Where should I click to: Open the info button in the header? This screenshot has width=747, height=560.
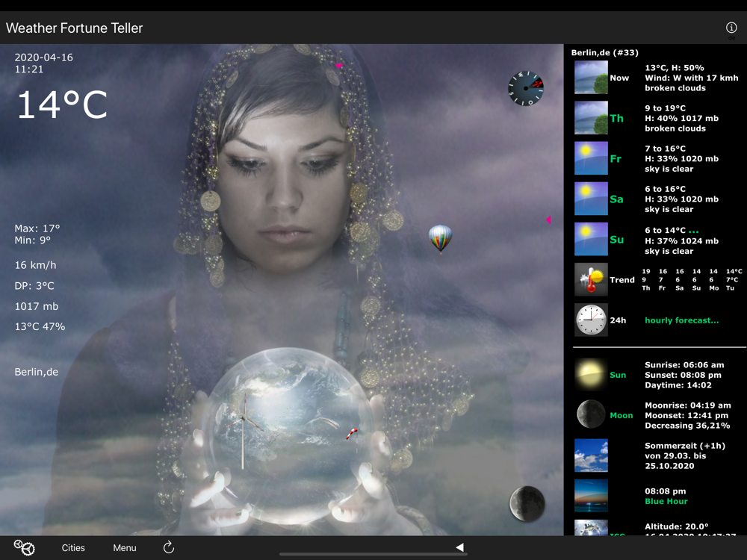pyautogui.click(x=731, y=28)
